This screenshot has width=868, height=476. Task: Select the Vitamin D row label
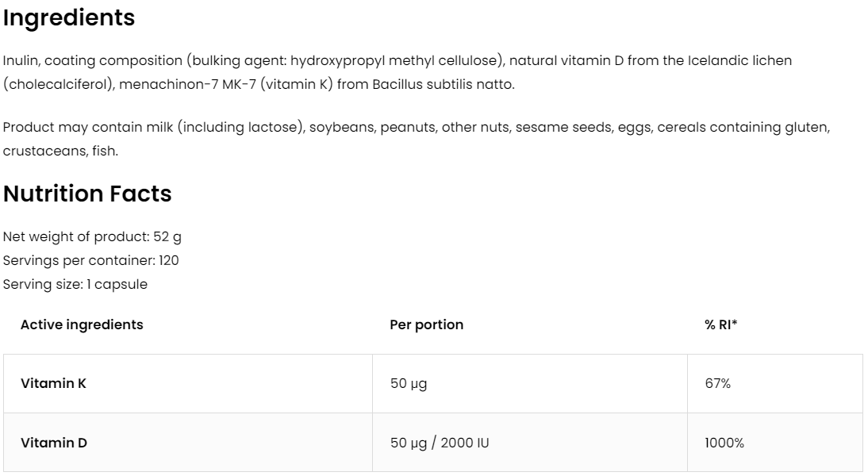pyautogui.click(x=53, y=443)
